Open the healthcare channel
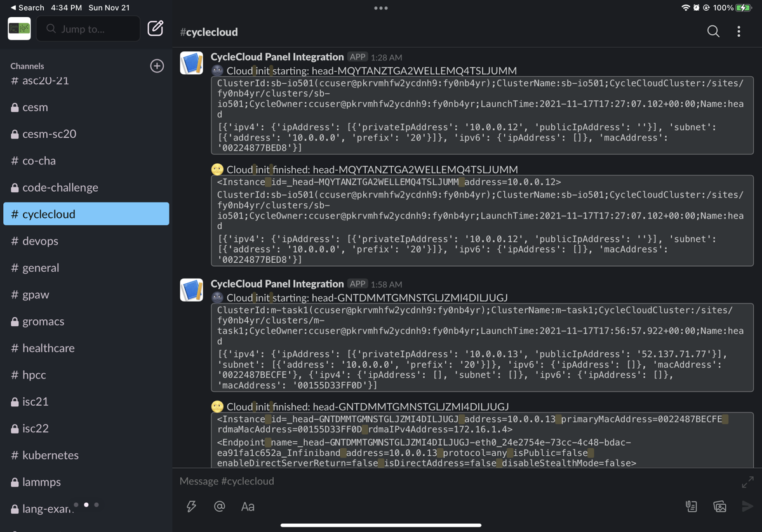The image size is (762, 532). (86, 348)
